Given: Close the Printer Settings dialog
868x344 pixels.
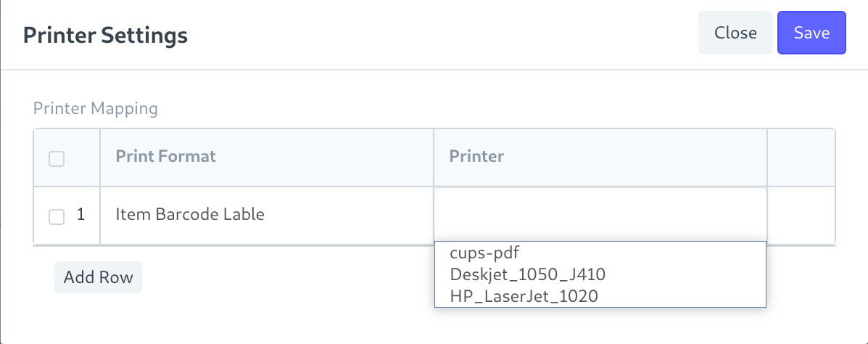Looking at the screenshot, I should pyautogui.click(x=735, y=33).
